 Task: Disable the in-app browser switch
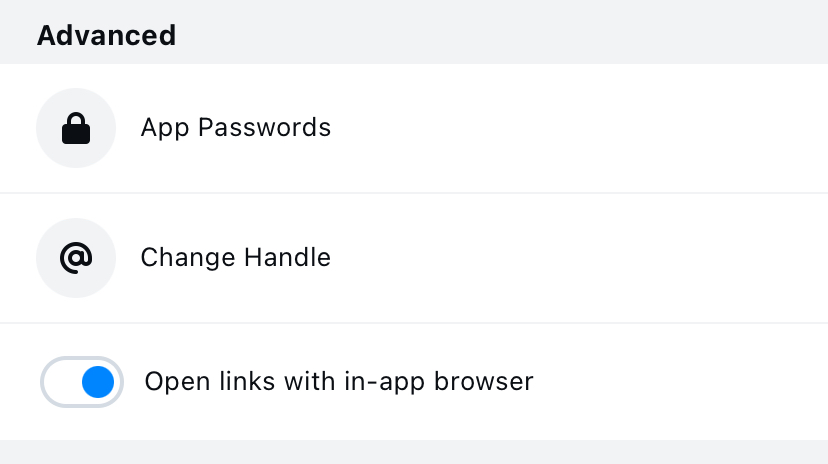tap(82, 382)
